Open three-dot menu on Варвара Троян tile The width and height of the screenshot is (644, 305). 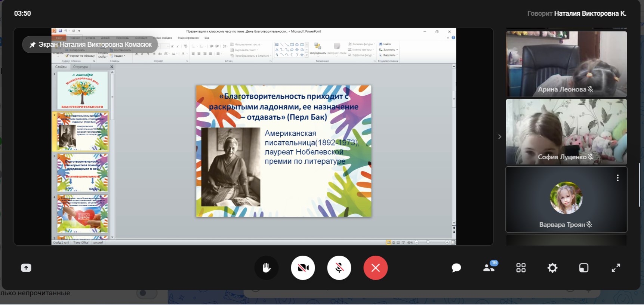[x=617, y=178]
